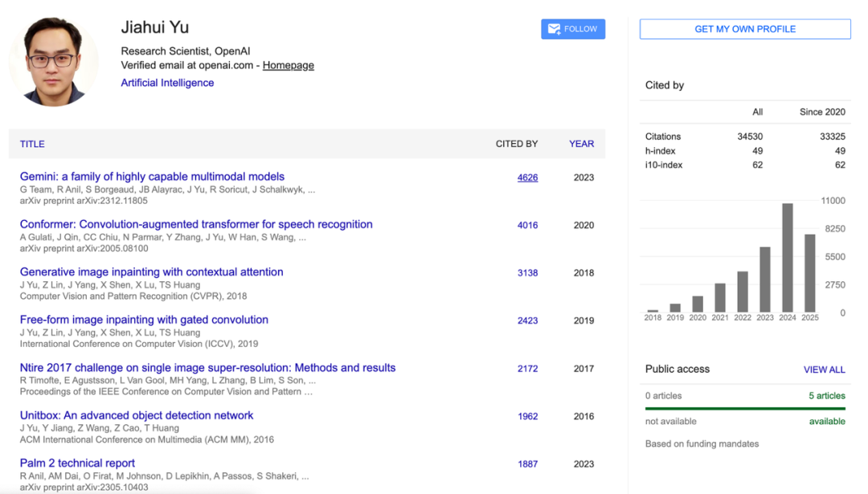Click the Follow button with envelope icon
The width and height of the screenshot is (868, 494).
coord(572,29)
